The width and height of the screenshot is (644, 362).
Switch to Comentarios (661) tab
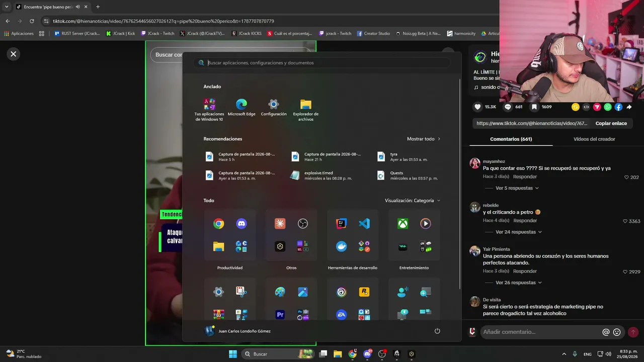[511, 139]
